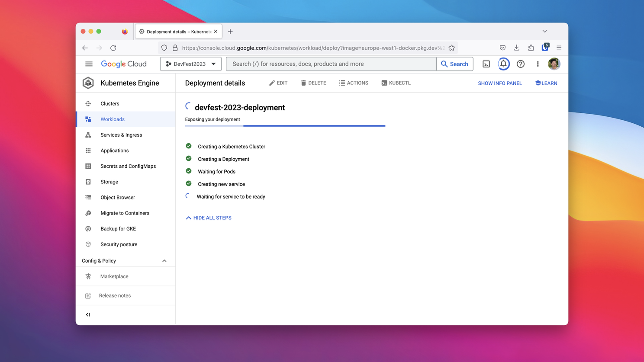Open a new browser tab
The height and width of the screenshot is (362, 644).
[230, 32]
